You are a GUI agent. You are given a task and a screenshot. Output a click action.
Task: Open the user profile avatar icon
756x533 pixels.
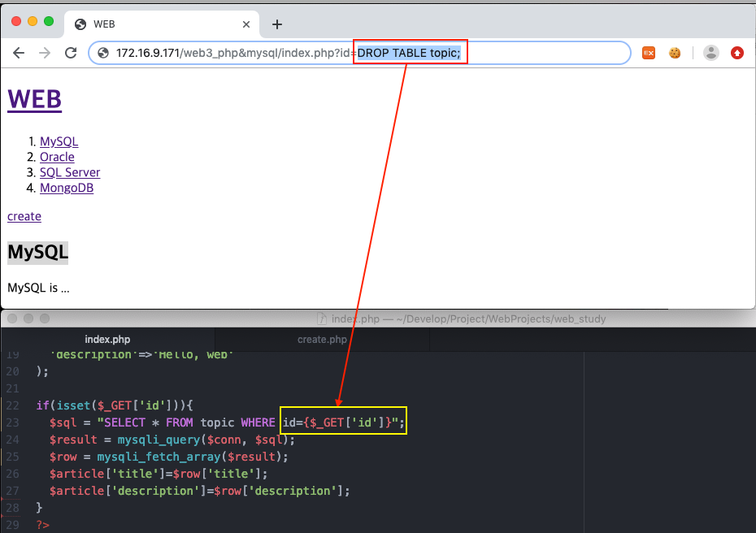[711, 53]
